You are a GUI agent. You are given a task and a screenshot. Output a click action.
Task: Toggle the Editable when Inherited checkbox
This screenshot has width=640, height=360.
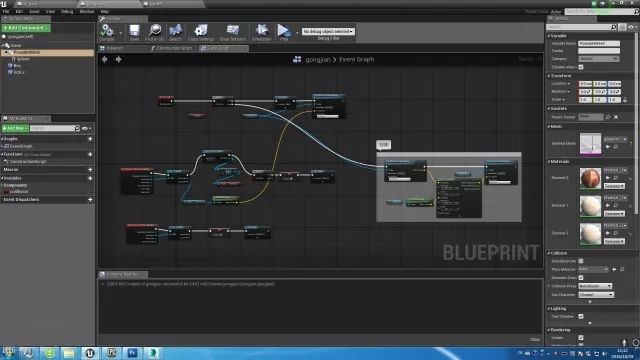581,67
